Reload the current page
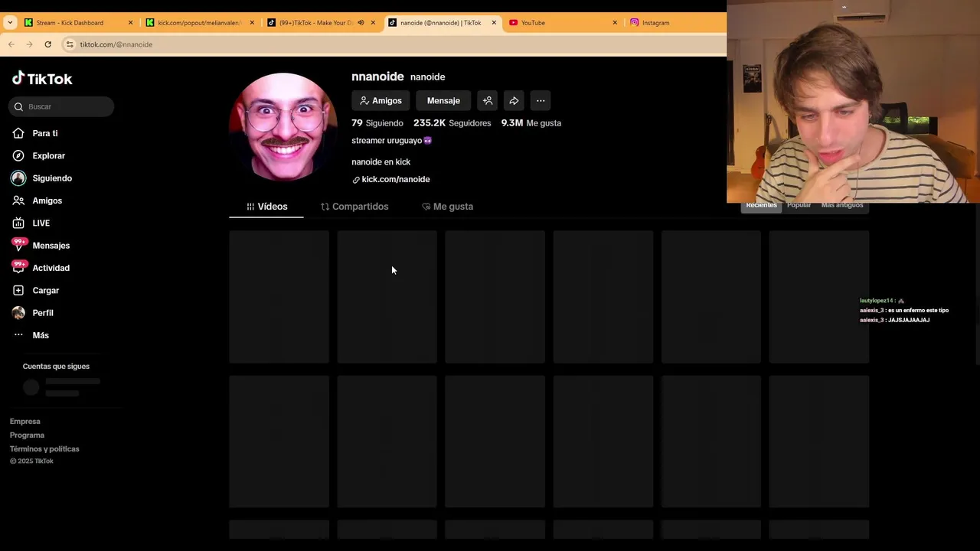Image resolution: width=980 pixels, height=551 pixels. 47,44
